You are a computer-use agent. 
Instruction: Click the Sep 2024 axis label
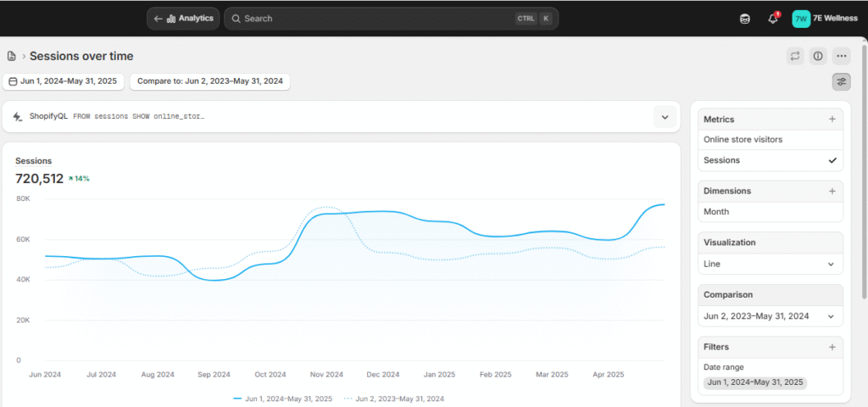214,374
